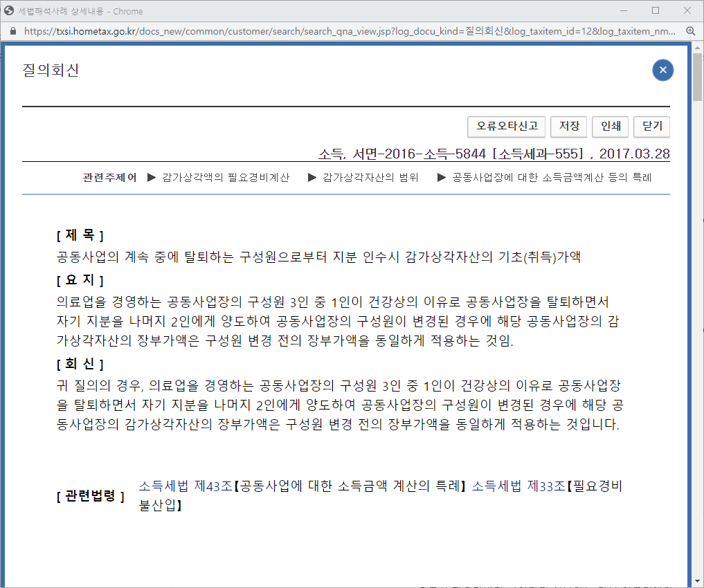Viewport: 704px width, 588px height.
Task: Click the lock icon in address bar
Action: 13,31
